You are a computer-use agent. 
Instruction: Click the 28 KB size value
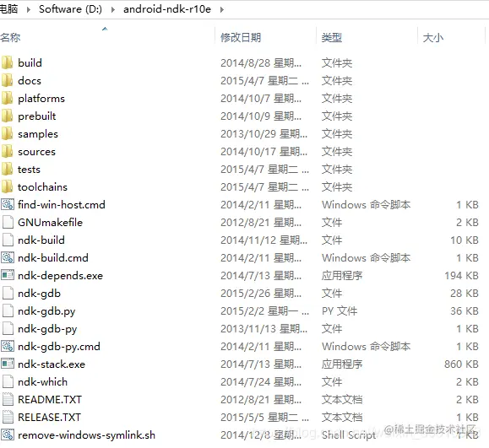pos(465,293)
